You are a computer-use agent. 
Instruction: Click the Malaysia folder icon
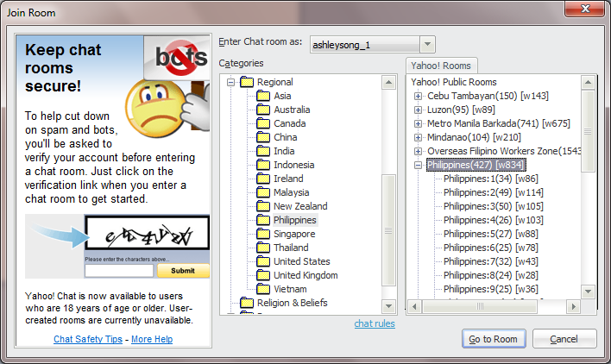click(x=263, y=192)
